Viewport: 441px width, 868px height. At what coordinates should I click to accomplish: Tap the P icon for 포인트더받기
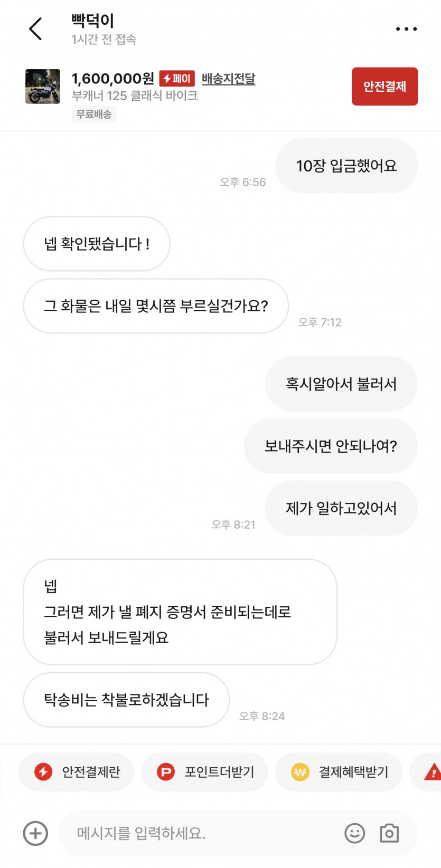166,772
